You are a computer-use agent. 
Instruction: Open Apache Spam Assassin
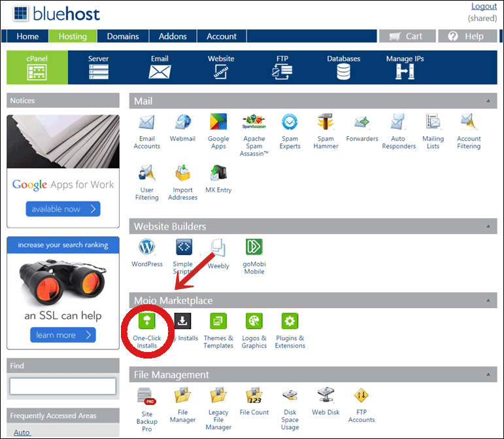click(254, 135)
